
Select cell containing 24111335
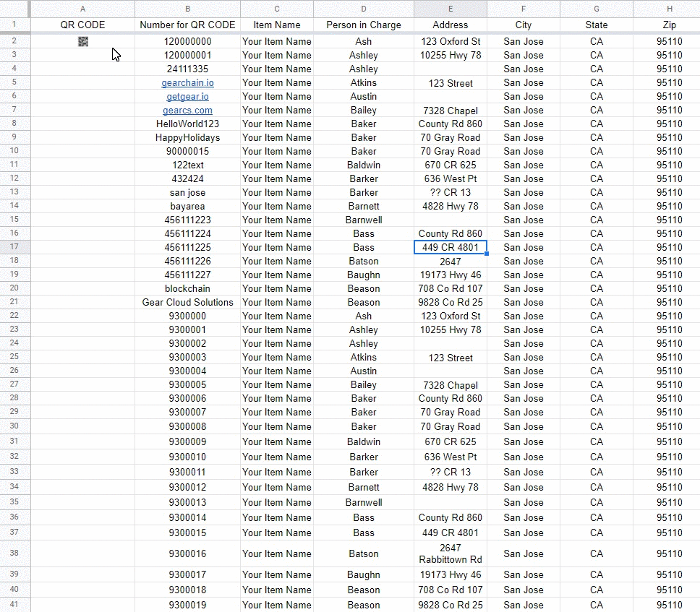(x=187, y=69)
